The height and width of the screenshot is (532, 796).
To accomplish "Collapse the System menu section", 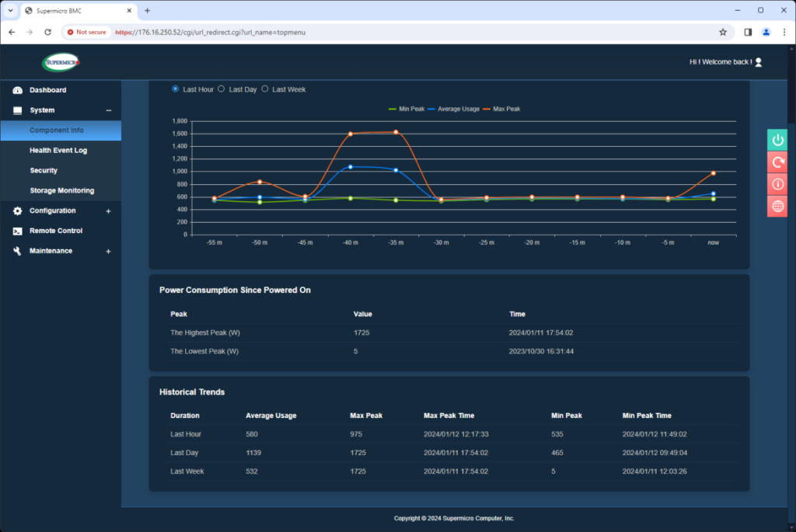I will click(108, 110).
